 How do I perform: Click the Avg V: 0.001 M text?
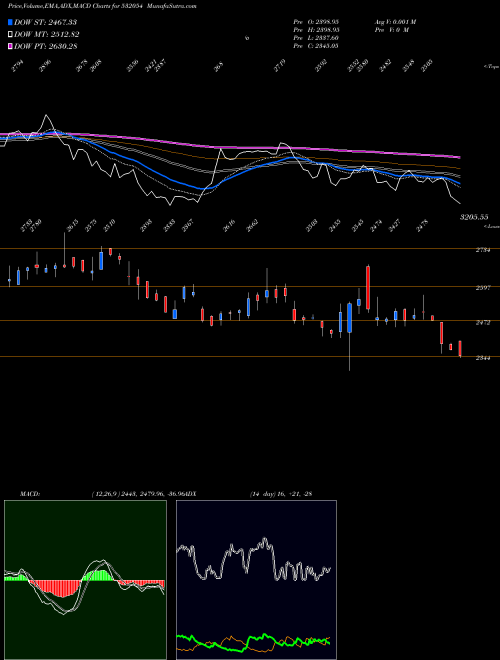[395, 22]
